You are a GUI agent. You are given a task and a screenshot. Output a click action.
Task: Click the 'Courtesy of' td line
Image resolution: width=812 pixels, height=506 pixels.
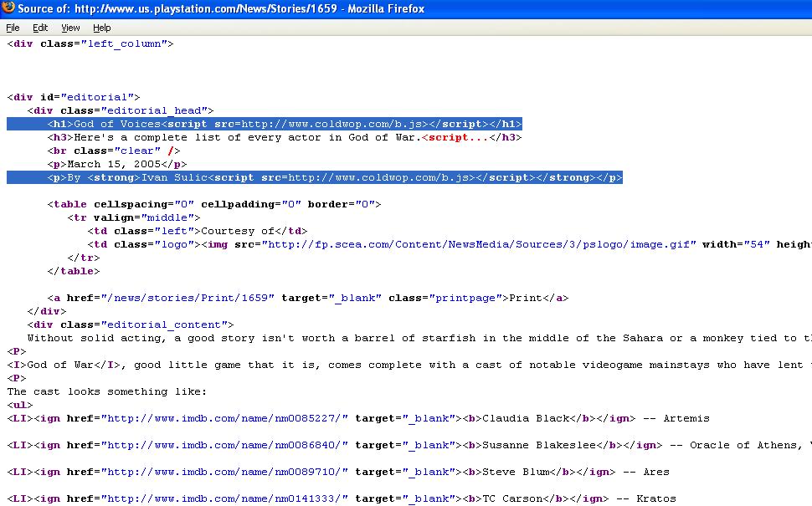click(x=198, y=232)
